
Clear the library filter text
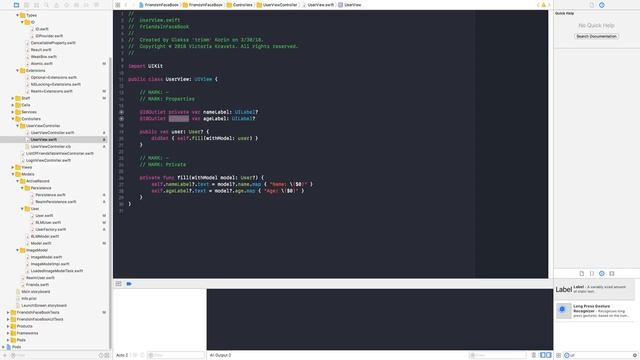click(x=635, y=356)
